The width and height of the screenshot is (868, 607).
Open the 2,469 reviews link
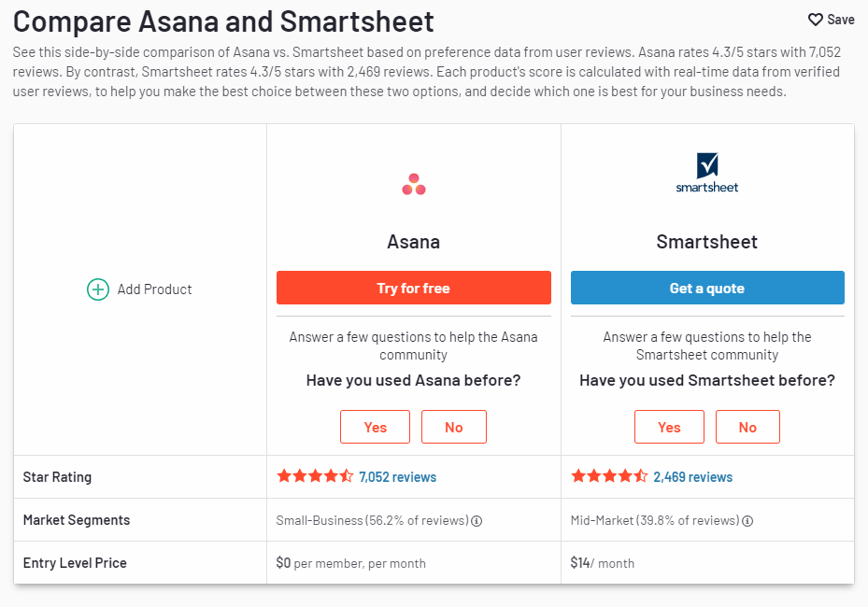[x=692, y=477]
